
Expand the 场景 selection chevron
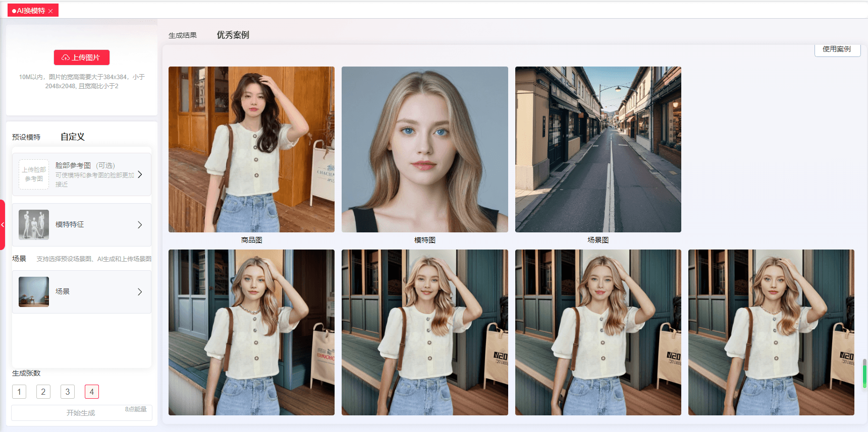[140, 292]
